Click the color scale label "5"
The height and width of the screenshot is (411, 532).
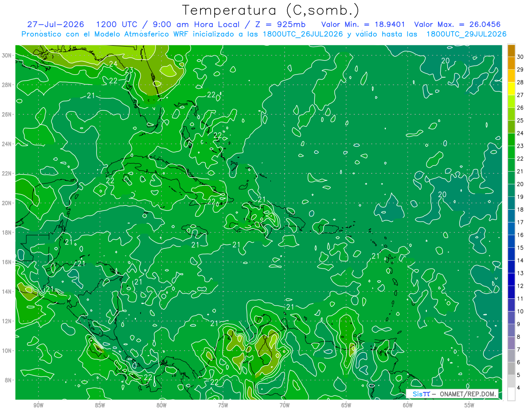point(519,375)
